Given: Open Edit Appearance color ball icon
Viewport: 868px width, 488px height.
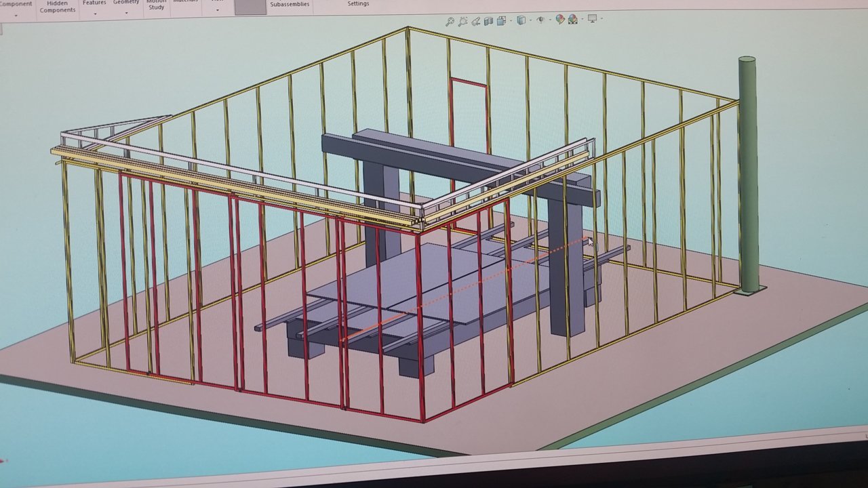Looking at the screenshot, I should [x=560, y=19].
